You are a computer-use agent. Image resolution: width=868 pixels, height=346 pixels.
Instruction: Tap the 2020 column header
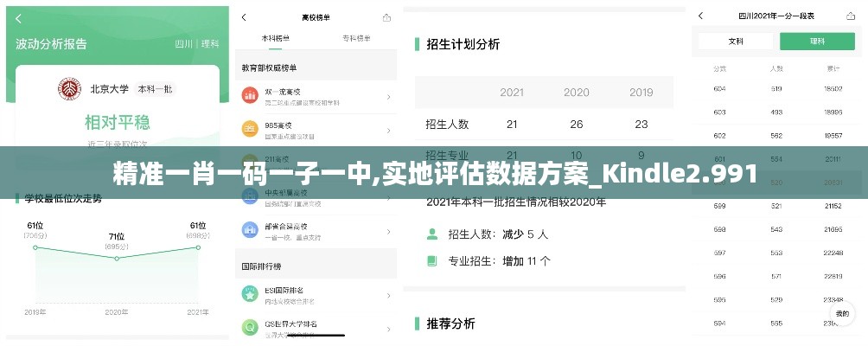(x=577, y=93)
